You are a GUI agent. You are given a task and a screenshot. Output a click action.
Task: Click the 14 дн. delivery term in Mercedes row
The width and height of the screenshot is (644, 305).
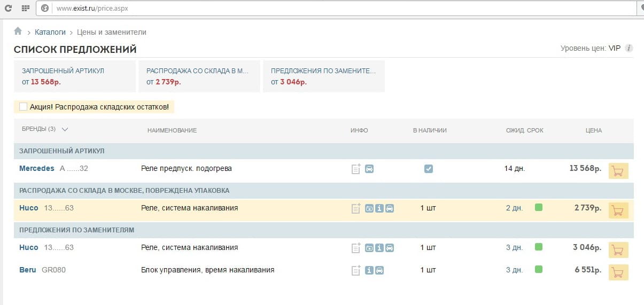(x=515, y=168)
